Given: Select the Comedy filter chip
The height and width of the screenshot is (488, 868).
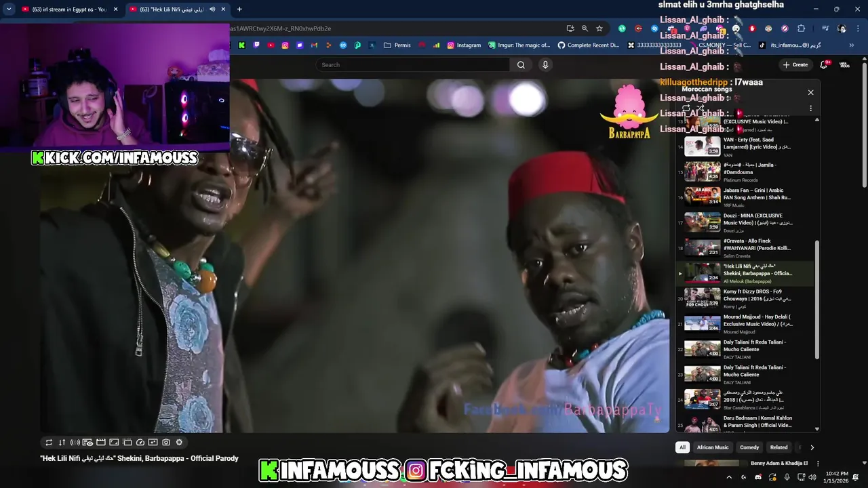Looking at the screenshot, I should [749, 447].
